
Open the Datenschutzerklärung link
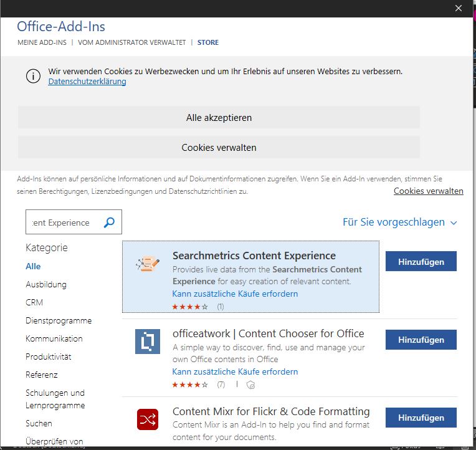(x=87, y=82)
